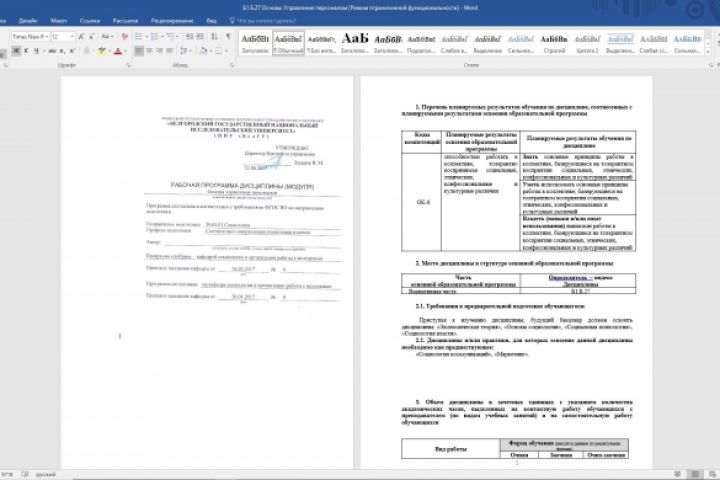
Task: Sort the selected paragraphs
Action: (214, 36)
